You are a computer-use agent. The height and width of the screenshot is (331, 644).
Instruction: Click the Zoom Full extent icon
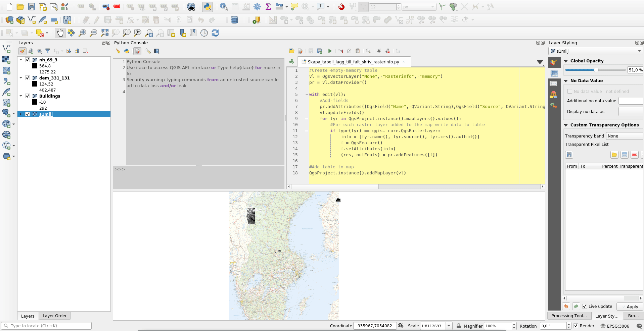point(104,33)
